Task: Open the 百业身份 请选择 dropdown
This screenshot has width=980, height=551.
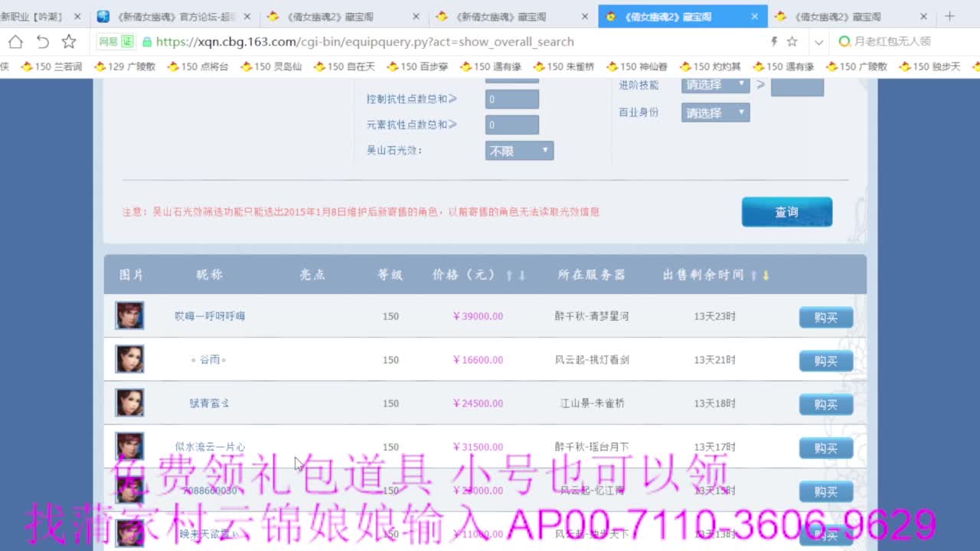Action: coord(714,112)
